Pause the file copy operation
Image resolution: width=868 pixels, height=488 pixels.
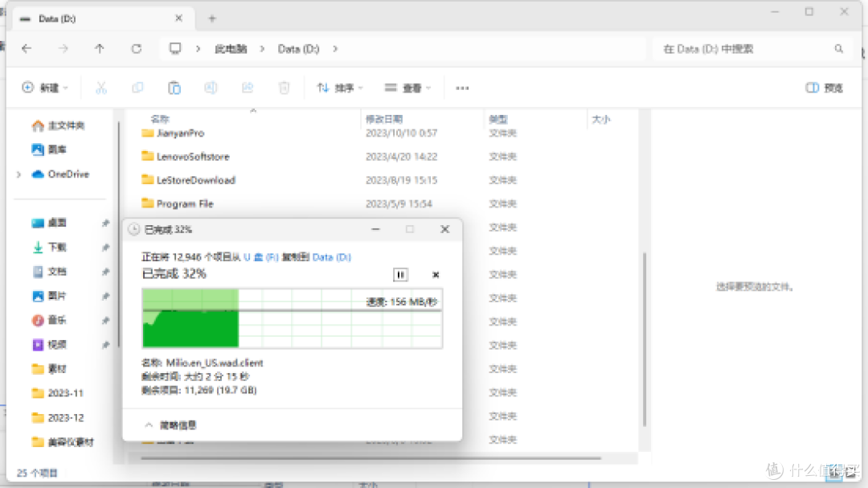coord(400,275)
